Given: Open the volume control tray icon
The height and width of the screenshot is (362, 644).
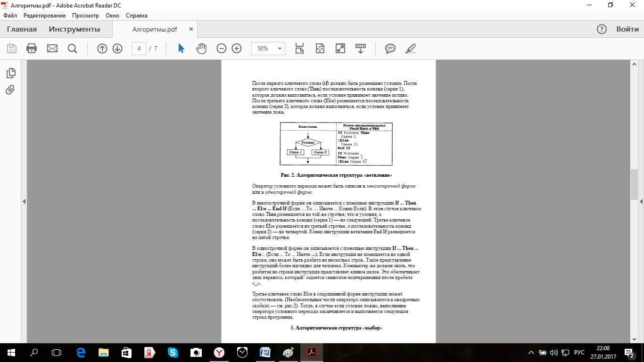Looking at the screenshot, I should 554,353.
